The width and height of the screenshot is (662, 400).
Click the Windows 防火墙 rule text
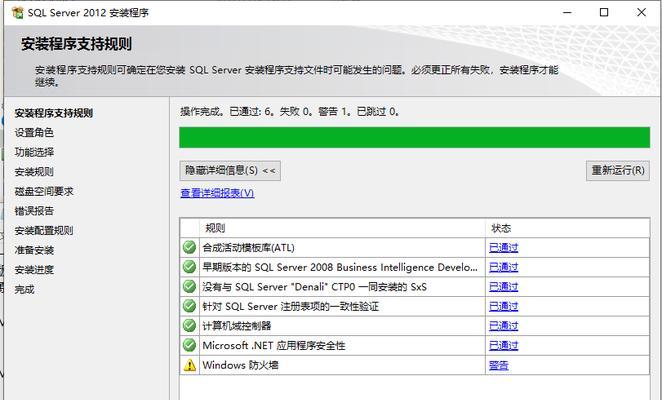(241, 365)
